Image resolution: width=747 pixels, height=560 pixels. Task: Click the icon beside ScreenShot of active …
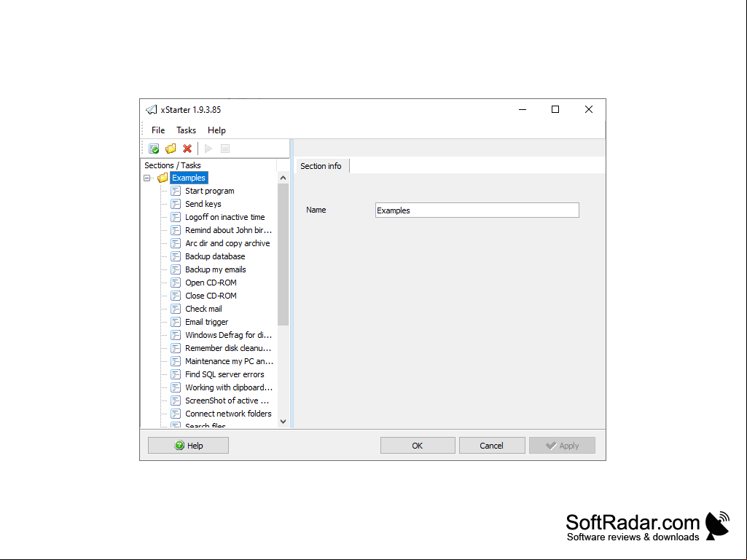(x=176, y=401)
